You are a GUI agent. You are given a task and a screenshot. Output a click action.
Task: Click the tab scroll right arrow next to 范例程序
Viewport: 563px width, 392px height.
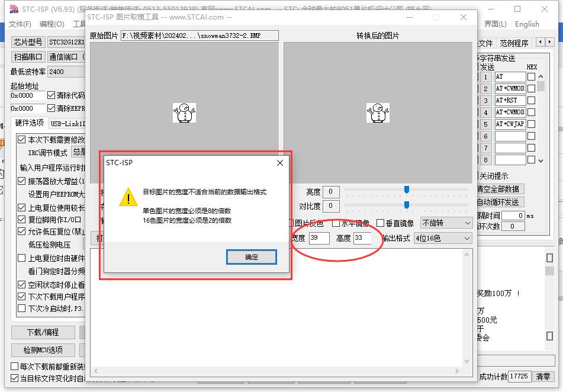point(549,42)
